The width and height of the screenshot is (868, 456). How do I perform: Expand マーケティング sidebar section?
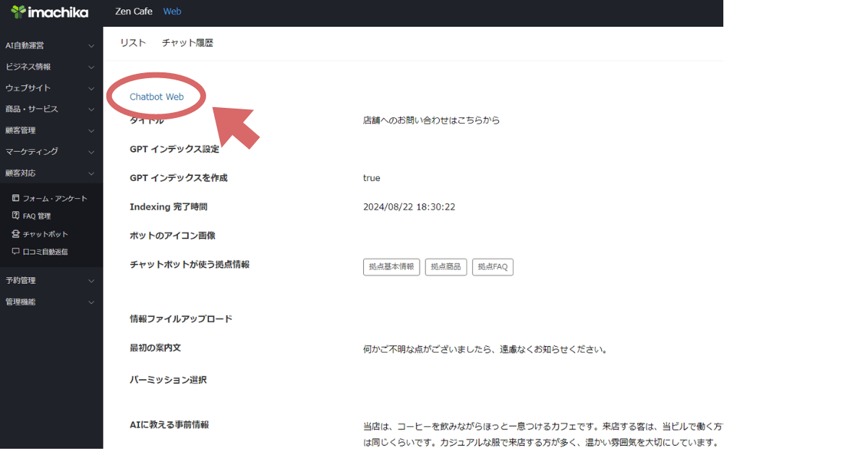coord(51,151)
